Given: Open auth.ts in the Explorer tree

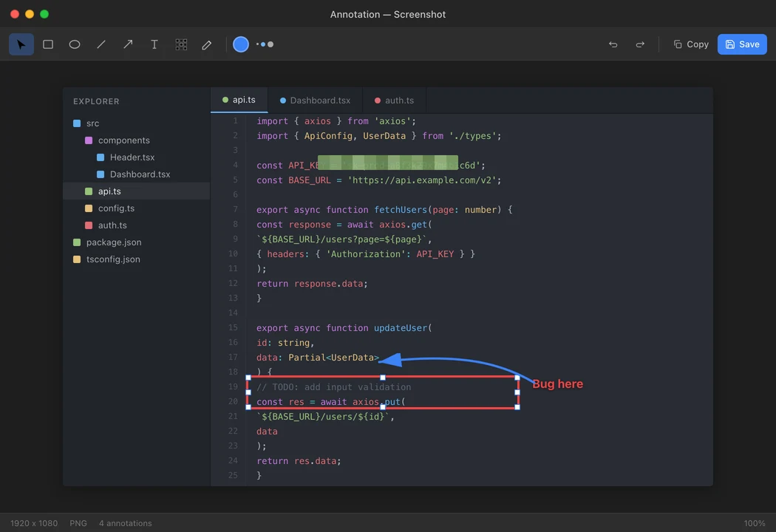Looking at the screenshot, I should pyautogui.click(x=136, y=225).
